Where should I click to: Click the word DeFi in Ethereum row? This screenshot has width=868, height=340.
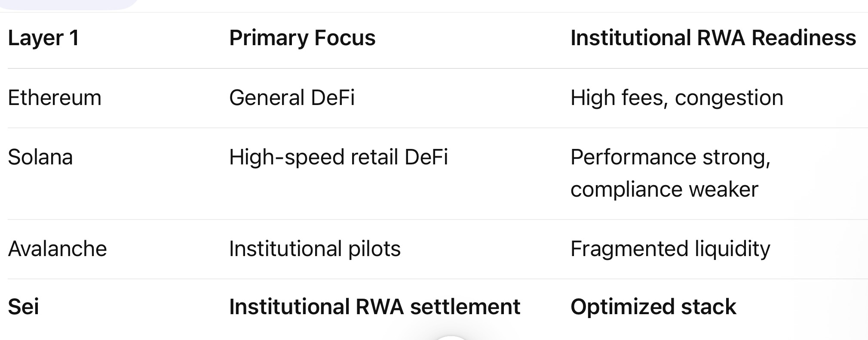[333, 98]
